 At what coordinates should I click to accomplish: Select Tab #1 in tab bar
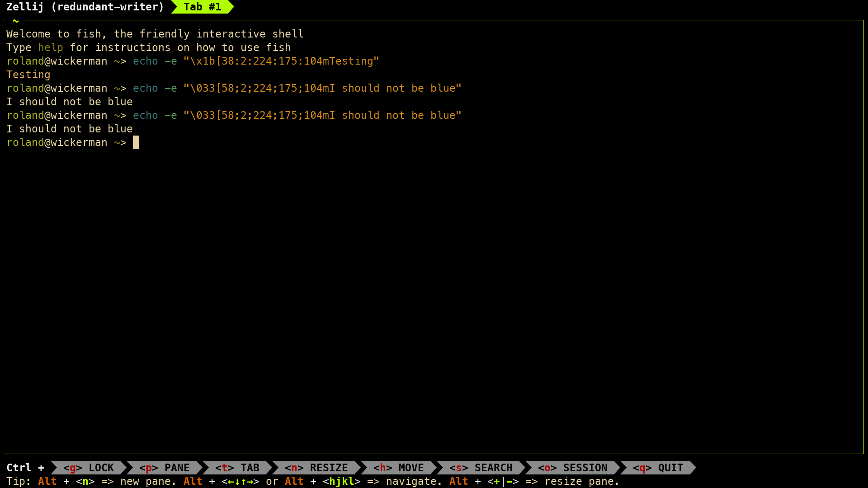click(202, 7)
